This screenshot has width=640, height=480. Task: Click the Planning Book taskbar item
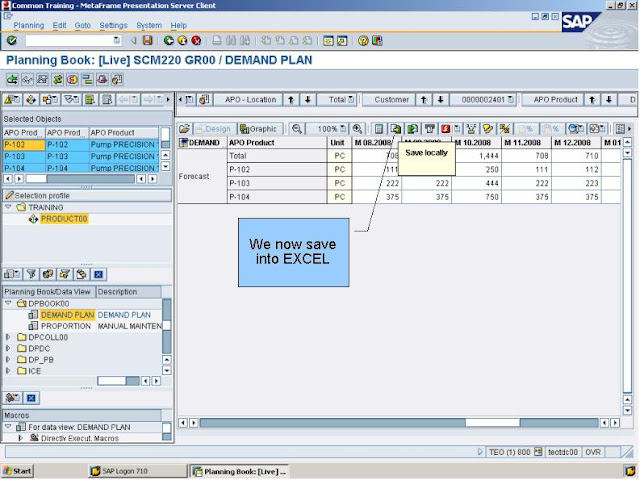click(x=240, y=471)
